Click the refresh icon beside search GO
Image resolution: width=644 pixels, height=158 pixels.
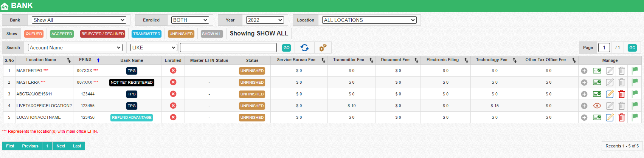tap(304, 48)
